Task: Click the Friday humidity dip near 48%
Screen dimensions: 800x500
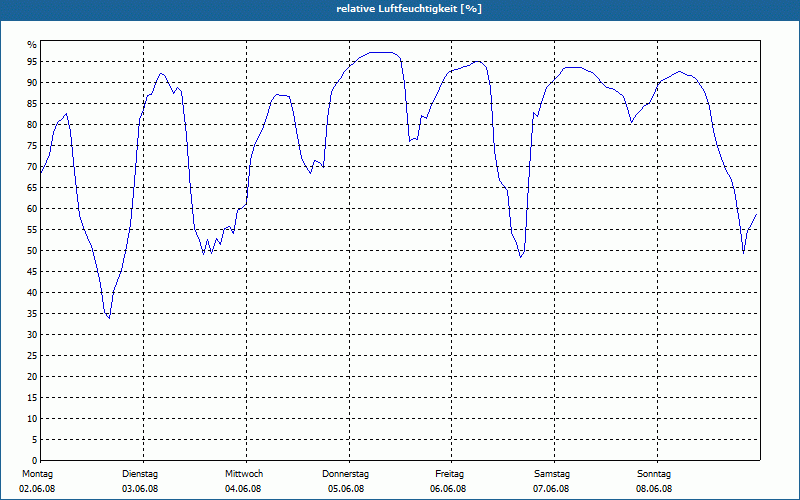Action: tap(520, 257)
